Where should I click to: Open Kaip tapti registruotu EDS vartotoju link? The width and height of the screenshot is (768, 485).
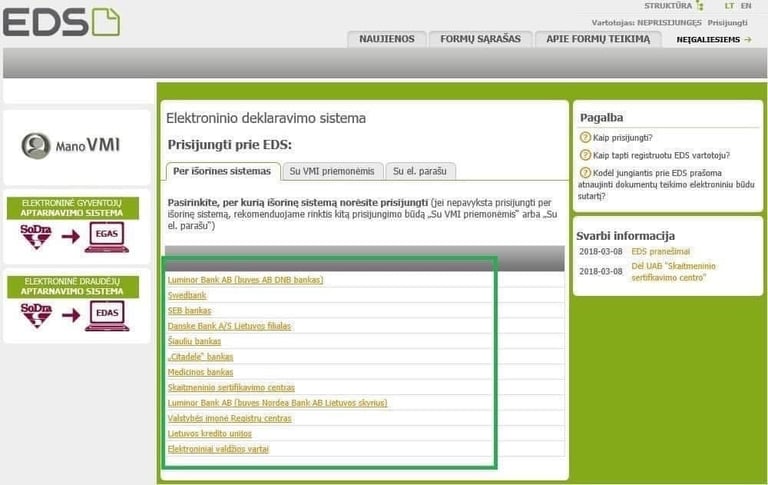(661, 155)
